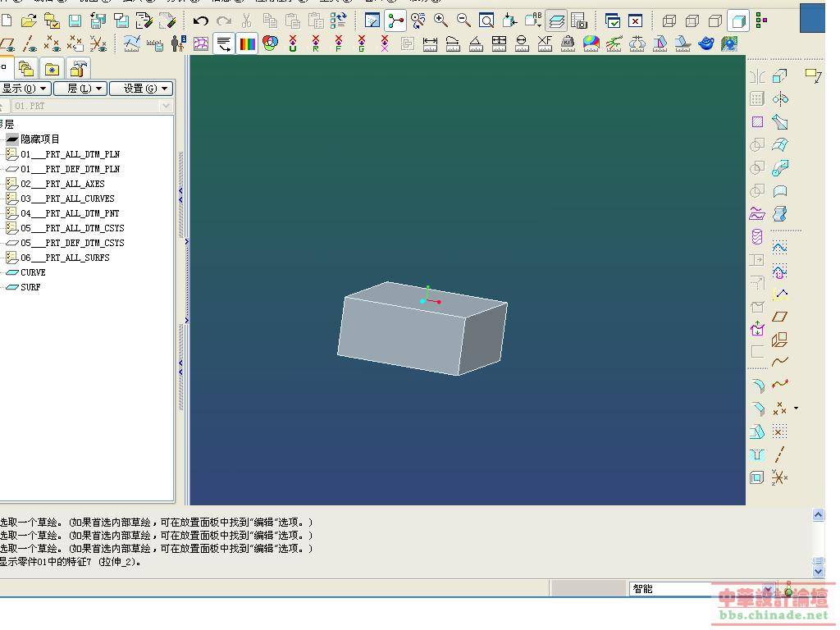The height and width of the screenshot is (630, 840).
Task: Open the 层(L) dropdown menu
Action: 80,89
